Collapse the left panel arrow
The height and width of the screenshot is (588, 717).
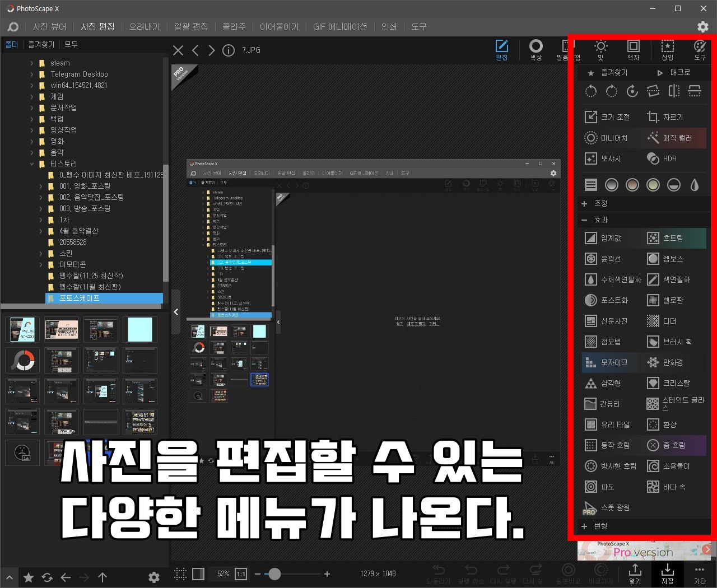[x=176, y=312]
